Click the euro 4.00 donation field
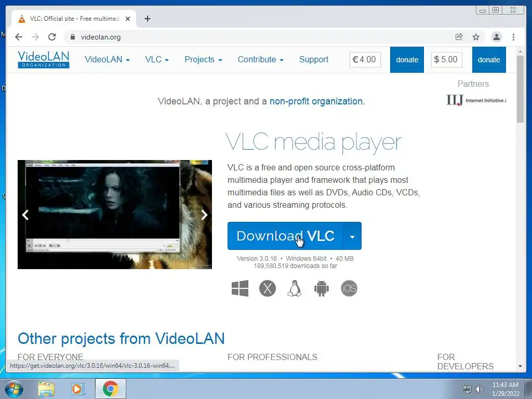532x399 pixels. [x=365, y=60]
